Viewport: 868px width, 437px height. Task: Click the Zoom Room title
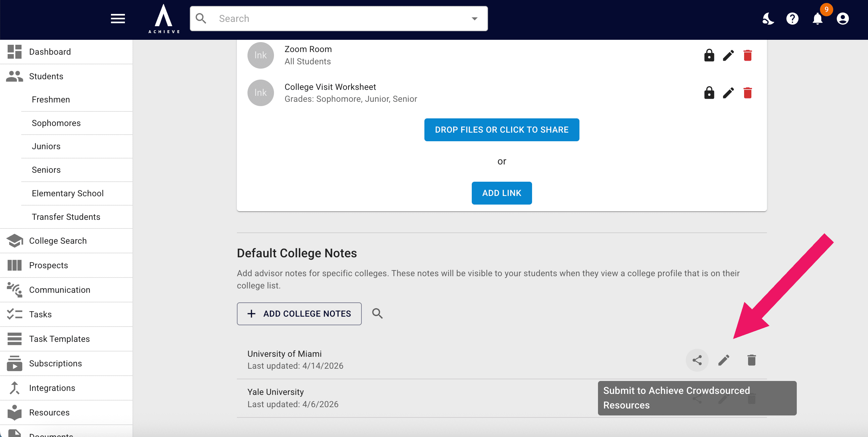[x=308, y=49]
